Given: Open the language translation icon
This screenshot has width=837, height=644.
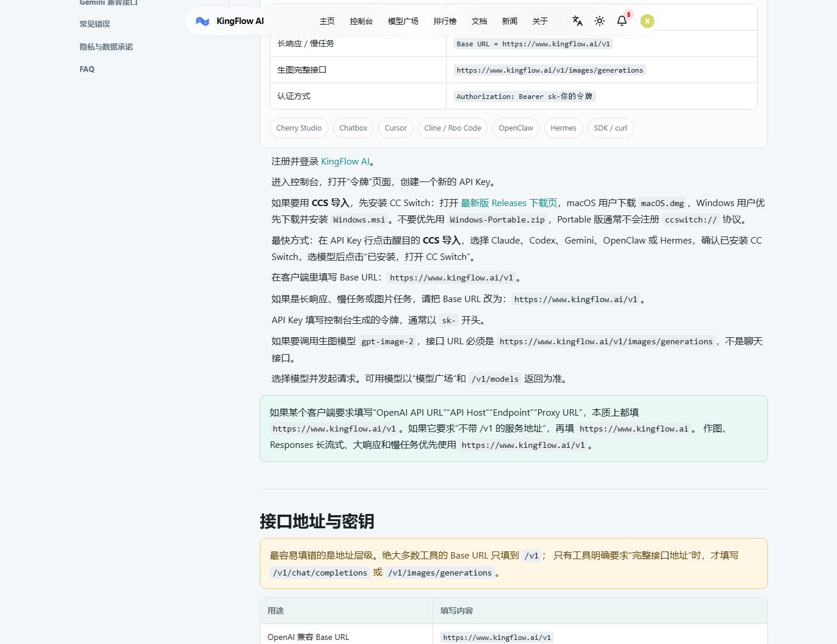Looking at the screenshot, I should click(577, 21).
